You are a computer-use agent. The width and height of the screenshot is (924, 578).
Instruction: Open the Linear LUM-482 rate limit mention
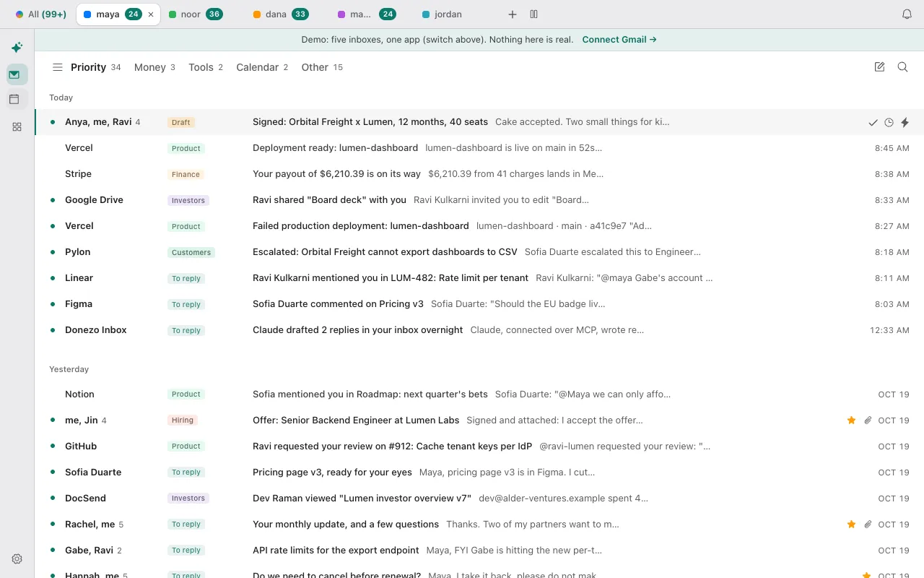pos(479,278)
